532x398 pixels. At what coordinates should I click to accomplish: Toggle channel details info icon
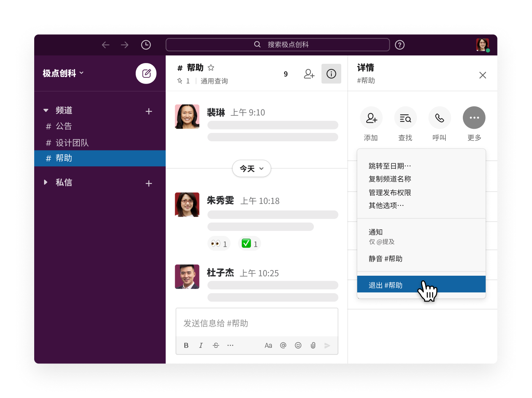331,74
